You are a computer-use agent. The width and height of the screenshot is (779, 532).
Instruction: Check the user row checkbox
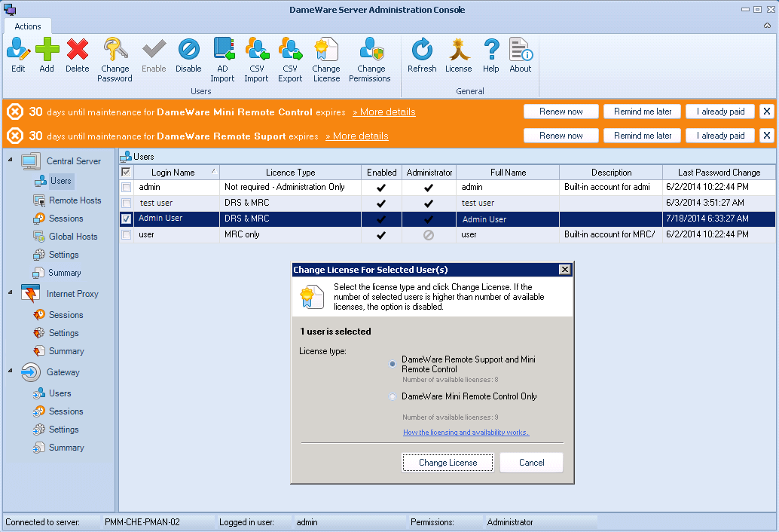coord(126,234)
